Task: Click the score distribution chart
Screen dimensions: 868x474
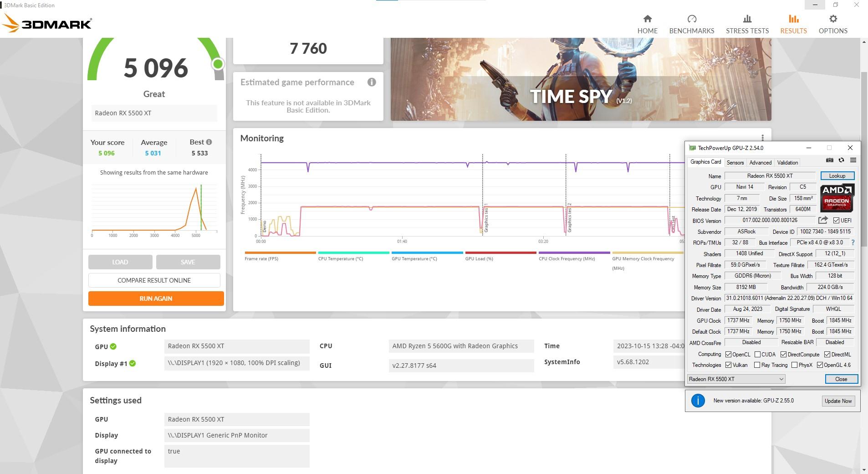Action: (154, 210)
